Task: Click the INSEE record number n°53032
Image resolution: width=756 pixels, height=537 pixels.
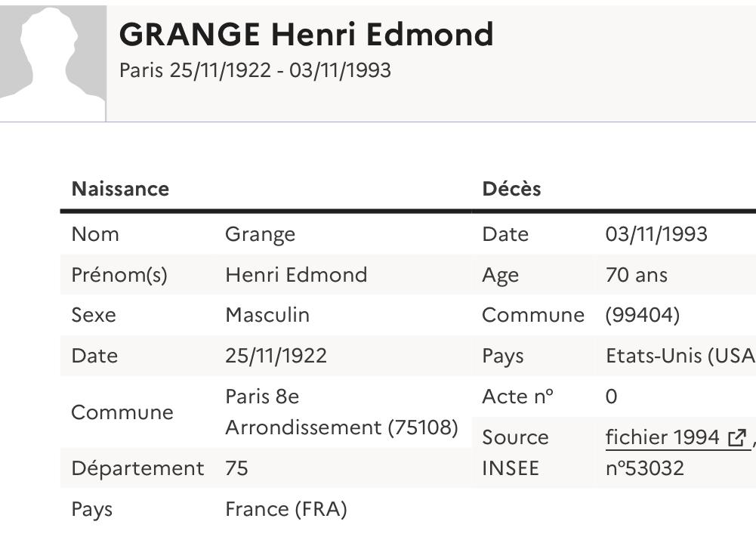Action: pyautogui.click(x=645, y=468)
